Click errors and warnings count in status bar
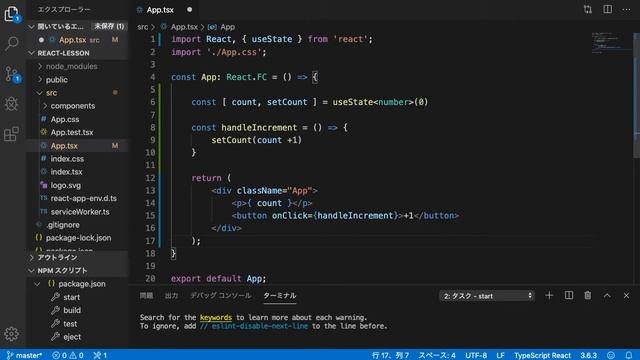Screen dimensions: 640x360 click(68, 355)
